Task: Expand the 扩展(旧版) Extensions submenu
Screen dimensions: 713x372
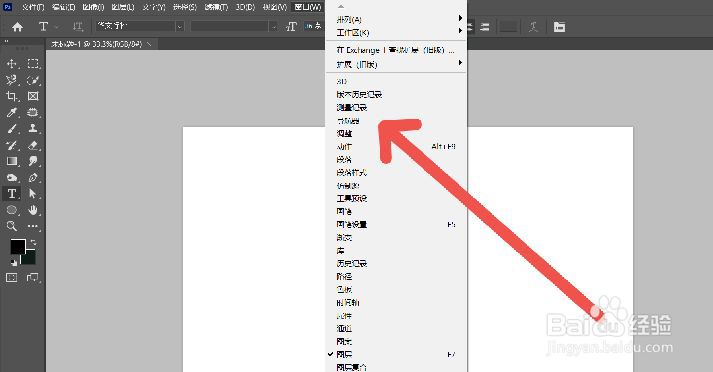Action: point(396,64)
